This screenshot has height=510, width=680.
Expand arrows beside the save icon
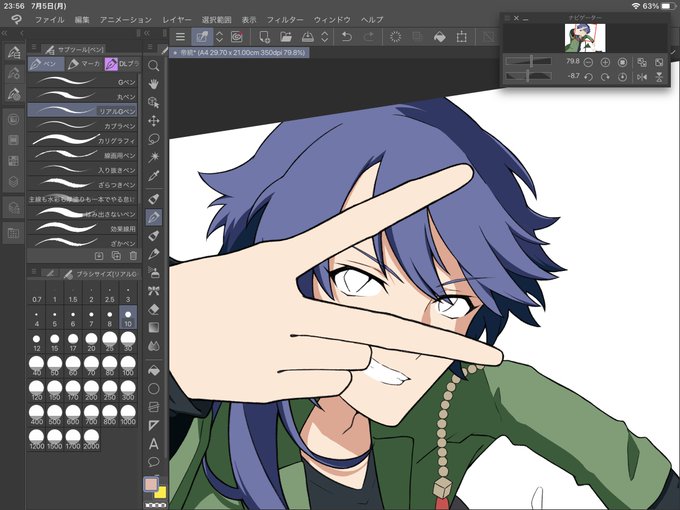324,37
